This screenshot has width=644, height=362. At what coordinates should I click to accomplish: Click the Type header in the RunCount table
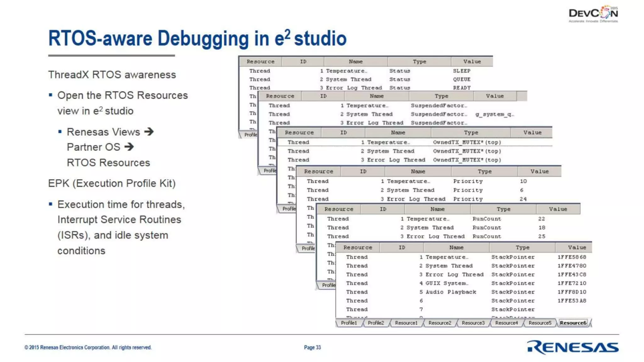[503, 209]
